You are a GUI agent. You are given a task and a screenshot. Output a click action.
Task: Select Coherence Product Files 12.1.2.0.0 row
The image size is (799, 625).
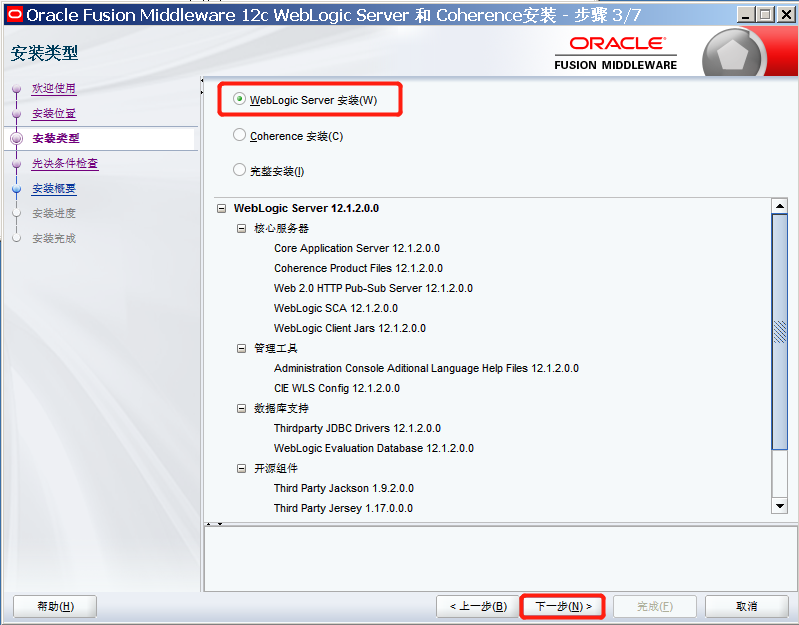click(x=358, y=268)
